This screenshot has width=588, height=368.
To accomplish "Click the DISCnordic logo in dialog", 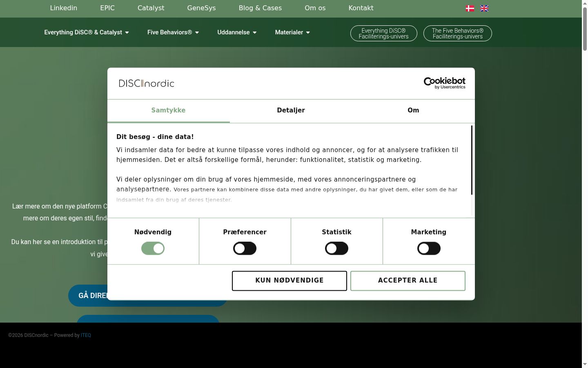I will [x=146, y=83].
